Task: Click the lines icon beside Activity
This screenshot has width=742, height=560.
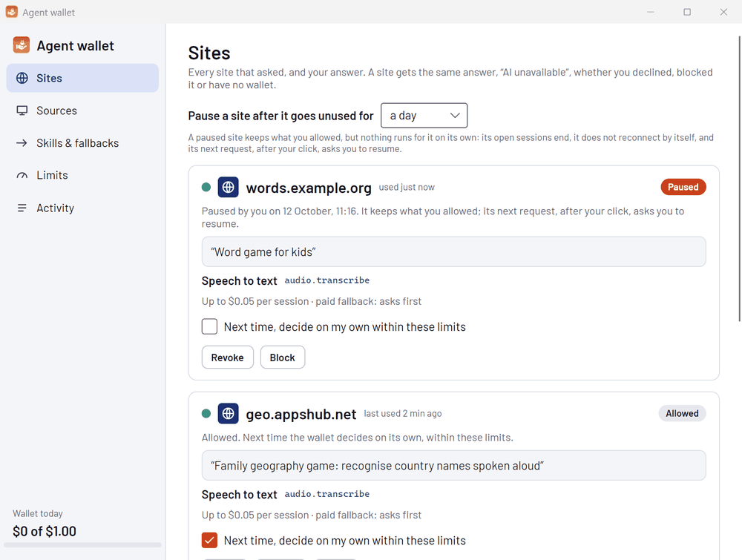Action: click(22, 208)
